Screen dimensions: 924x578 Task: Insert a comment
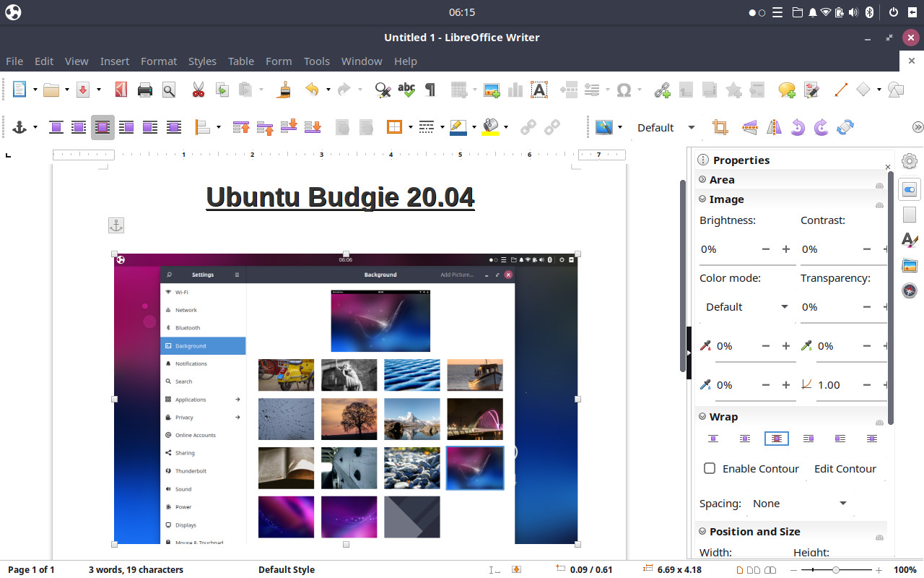(x=785, y=90)
